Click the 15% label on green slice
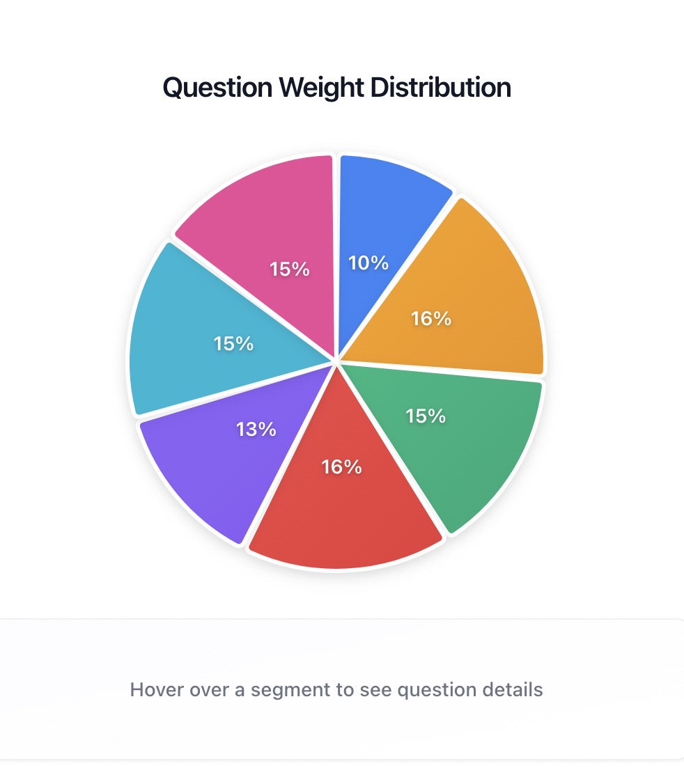684x784 pixels. (x=426, y=416)
